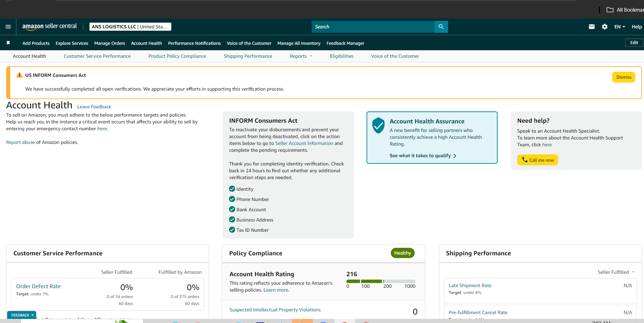Click the Call me now button

(x=538, y=160)
